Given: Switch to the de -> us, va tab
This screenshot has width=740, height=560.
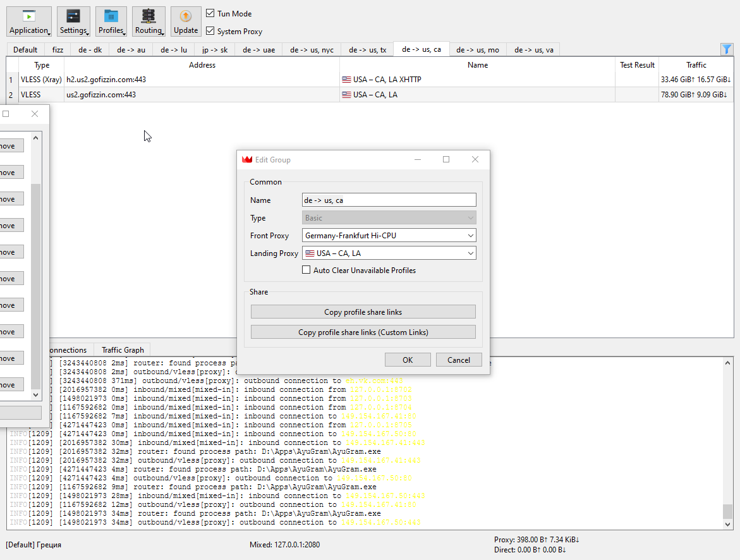Looking at the screenshot, I should coord(534,49).
